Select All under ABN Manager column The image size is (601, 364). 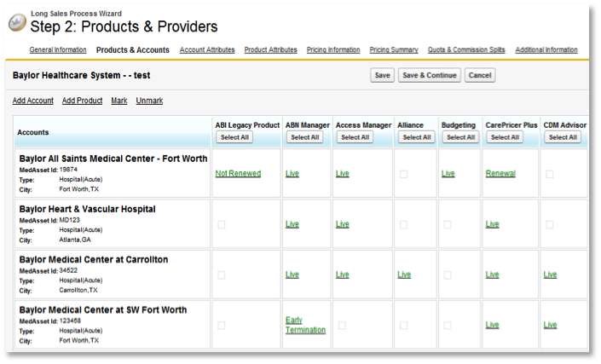point(304,137)
